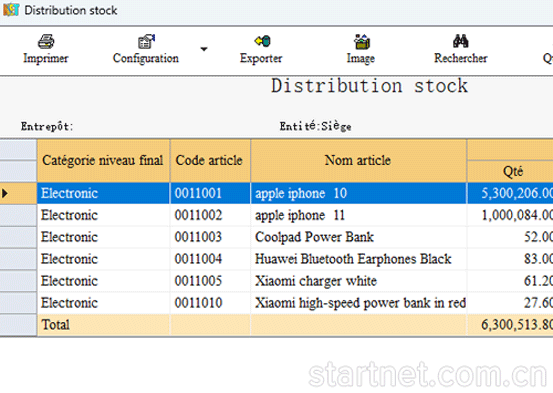Click the Code article column header
The width and height of the screenshot is (553, 393).
(x=210, y=161)
